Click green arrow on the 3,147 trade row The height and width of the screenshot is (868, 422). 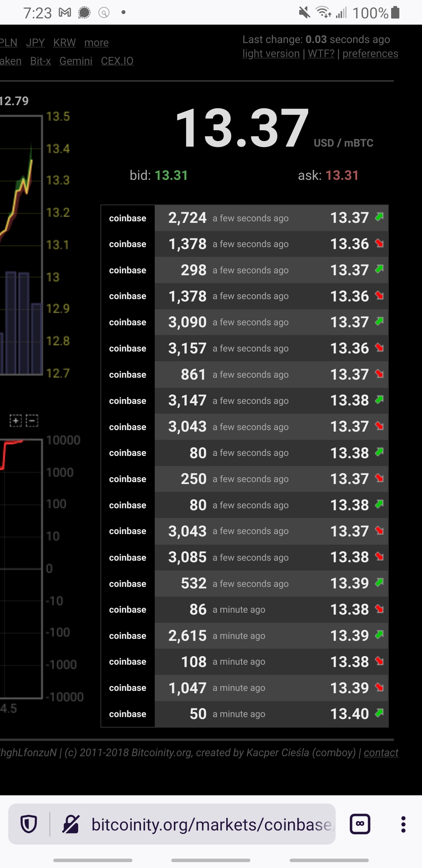point(379,400)
